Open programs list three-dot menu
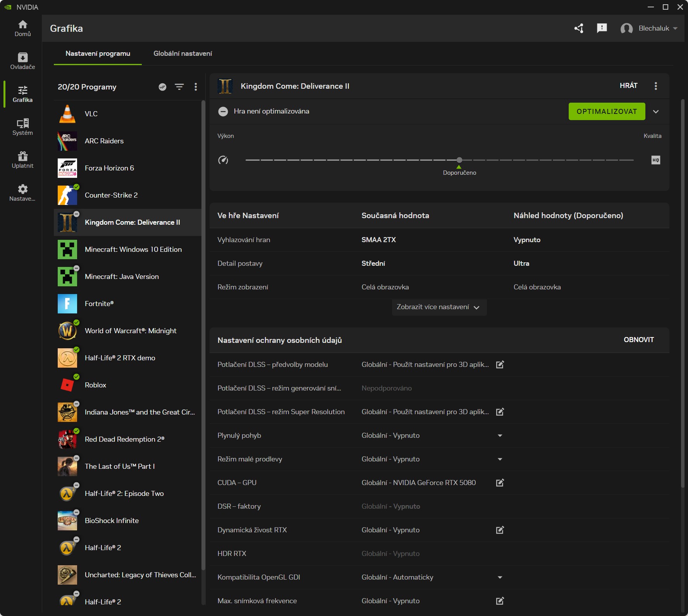 (x=196, y=87)
